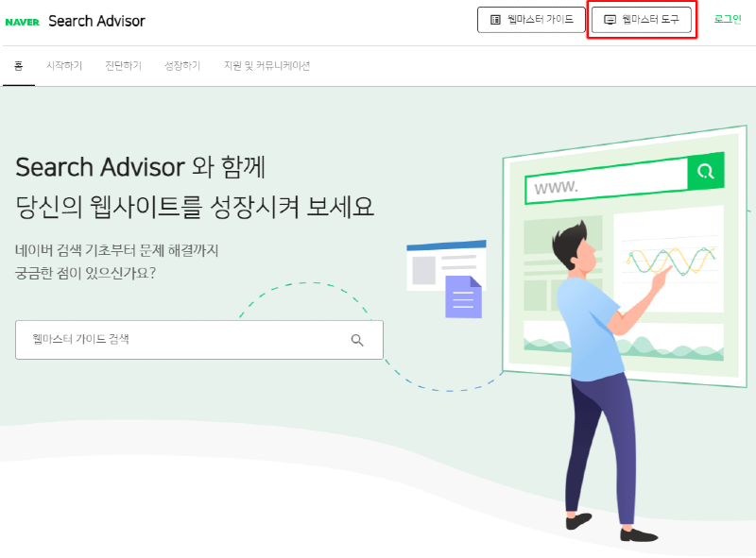Switch to the 시작하기 tab
Image resolution: width=756 pixels, height=558 pixels.
(x=64, y=65)
